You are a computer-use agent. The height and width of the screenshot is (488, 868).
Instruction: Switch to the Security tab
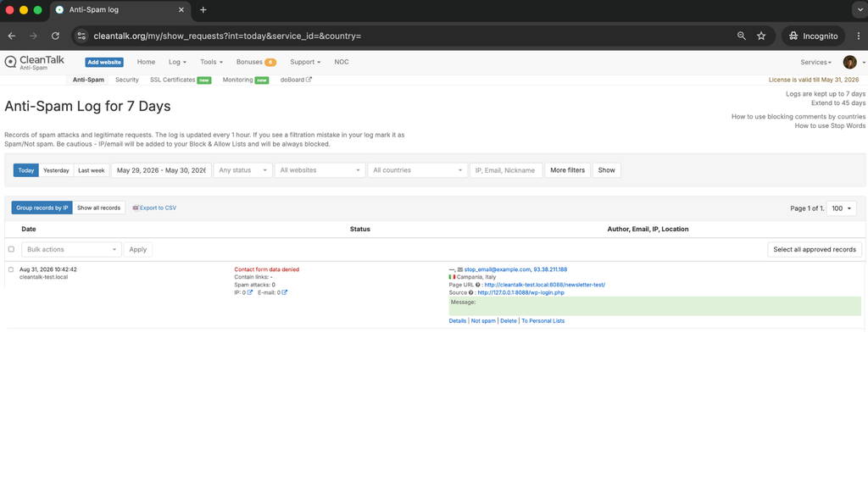(x=127, y=80)
